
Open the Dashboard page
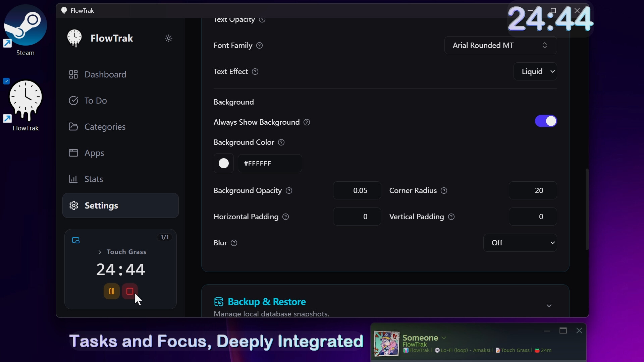coord(120,74)
